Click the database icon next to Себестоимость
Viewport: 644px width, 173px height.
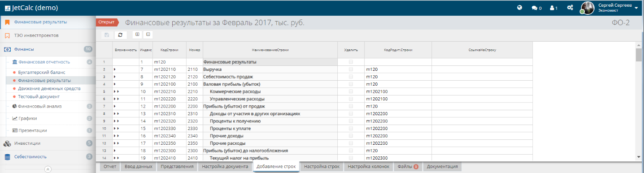pyautogui.click(x=7, y=157)
